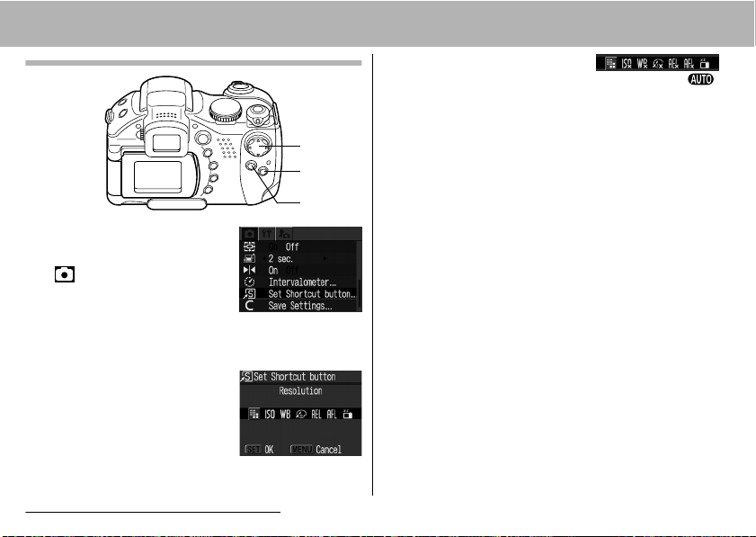
Task: Click the camera's flip-out LCD screen
Action: 158,177
